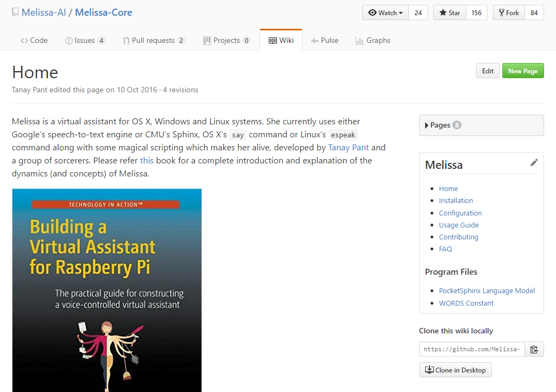556x392 pixels.
Task: Go to the Installation wiki page
Action: click(x=456, y=200)
